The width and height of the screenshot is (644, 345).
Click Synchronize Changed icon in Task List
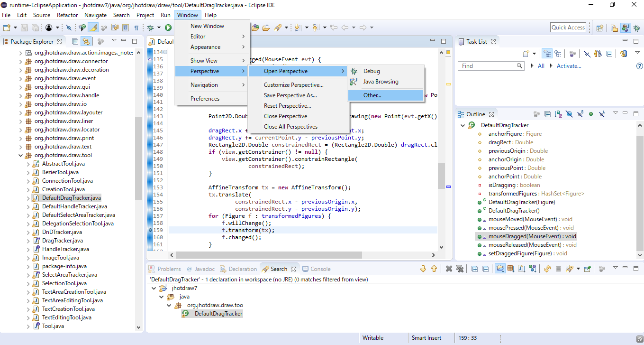point(624,54)
